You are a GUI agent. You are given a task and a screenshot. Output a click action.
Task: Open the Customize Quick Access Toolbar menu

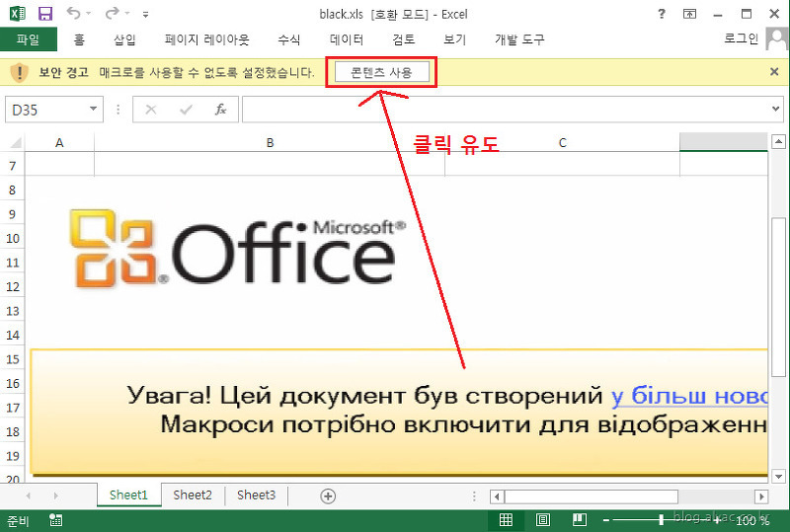coord(145,15)
